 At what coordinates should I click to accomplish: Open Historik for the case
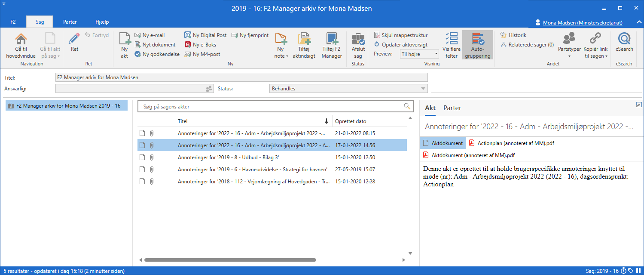point(513,35)
